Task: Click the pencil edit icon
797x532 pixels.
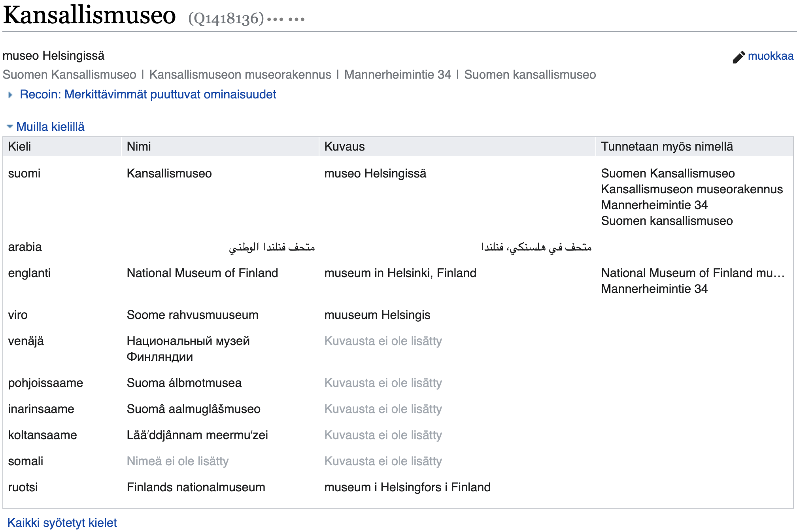Action: click(738, 57)
